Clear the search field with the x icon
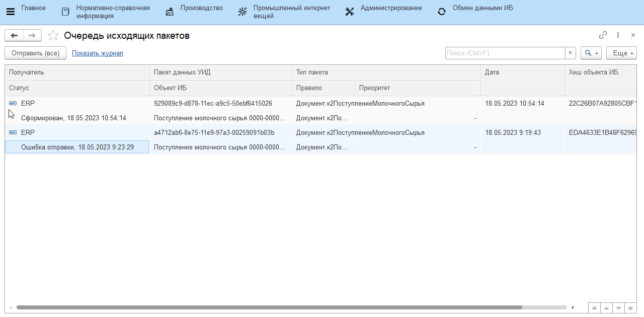The width and height of the screenshot is (644, 317). 571,53
